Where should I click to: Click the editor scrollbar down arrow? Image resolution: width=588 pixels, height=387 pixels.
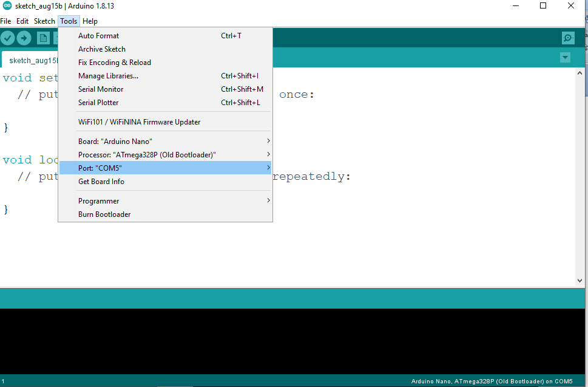point(580,281)
